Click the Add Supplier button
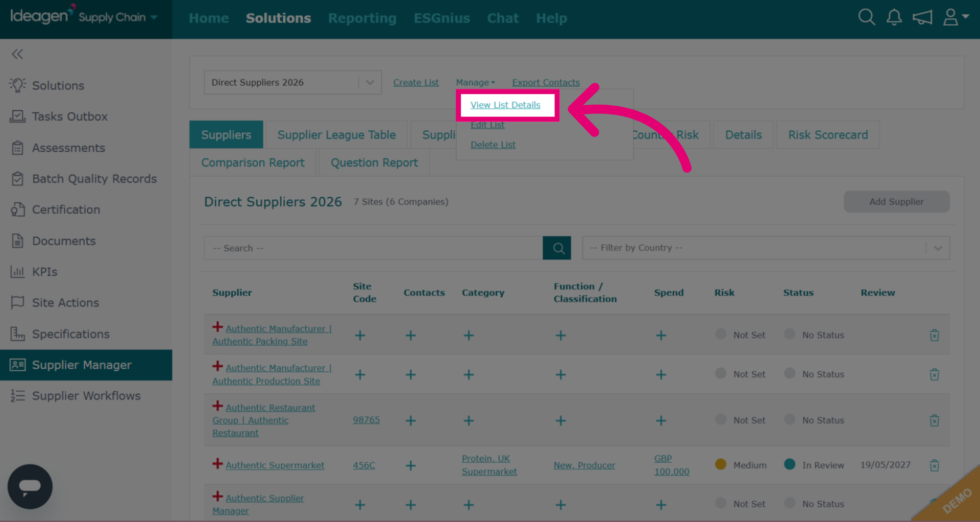This screenshot has height=522, width=980. click(x=896, y=201)
